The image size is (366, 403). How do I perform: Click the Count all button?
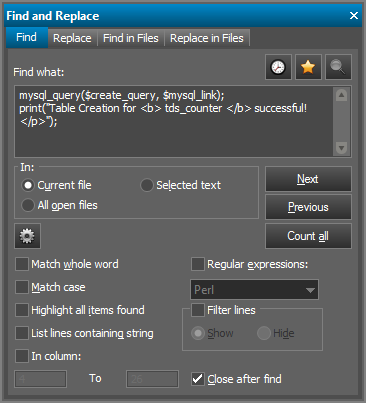(x=308, y=236)
